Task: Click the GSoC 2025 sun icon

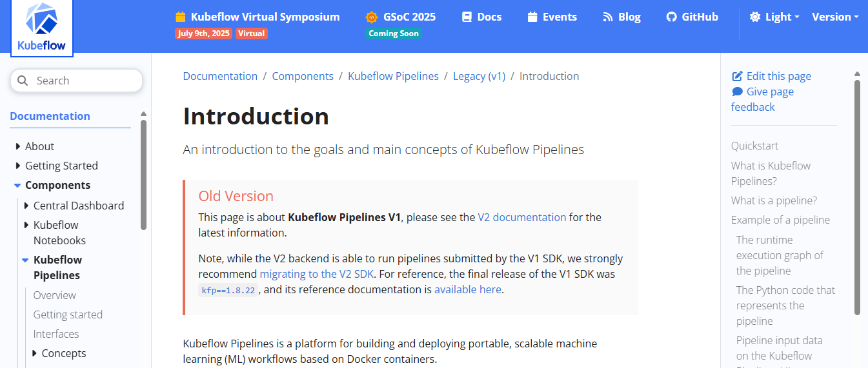Action: pos(371,17)
